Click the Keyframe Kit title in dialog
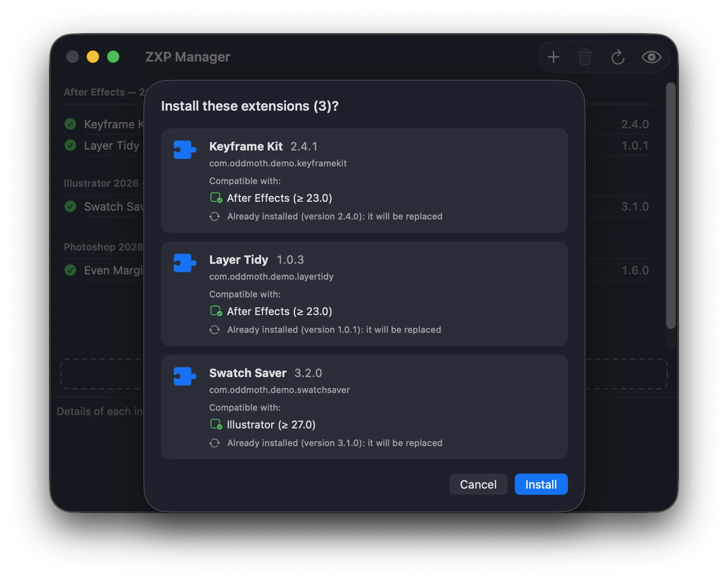Viewport: 728px width, 578px height. [x=246, y=146]
